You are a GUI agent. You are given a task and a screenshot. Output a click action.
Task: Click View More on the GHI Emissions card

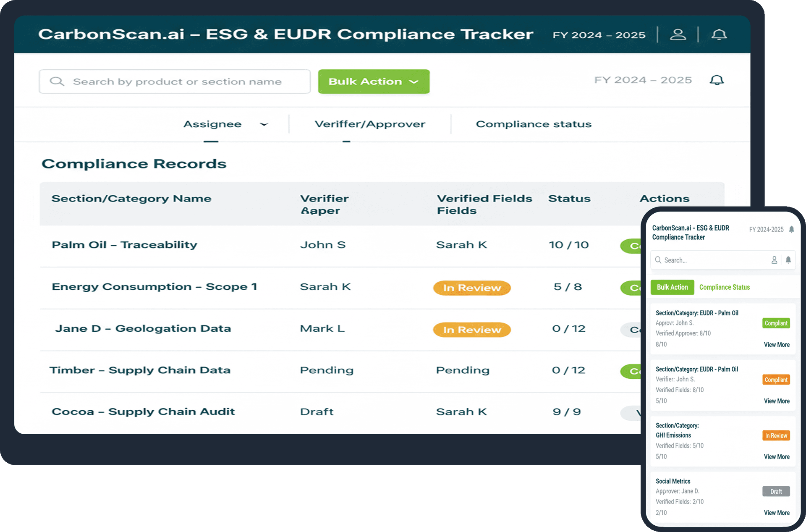tap(776, 456)
